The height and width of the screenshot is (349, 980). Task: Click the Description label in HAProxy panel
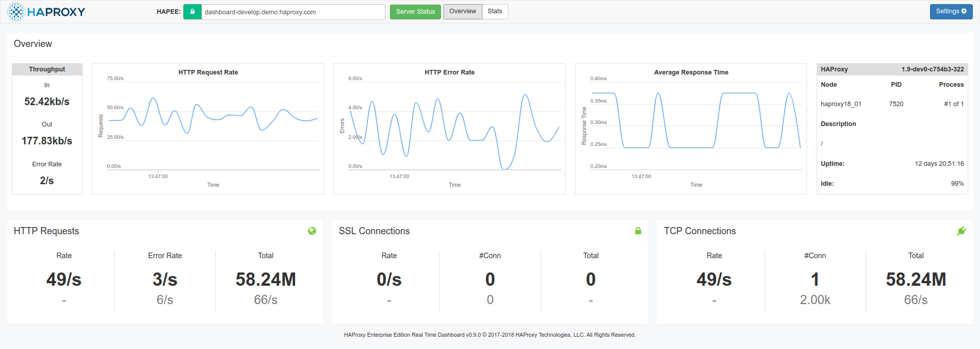[x=839, y=124]
